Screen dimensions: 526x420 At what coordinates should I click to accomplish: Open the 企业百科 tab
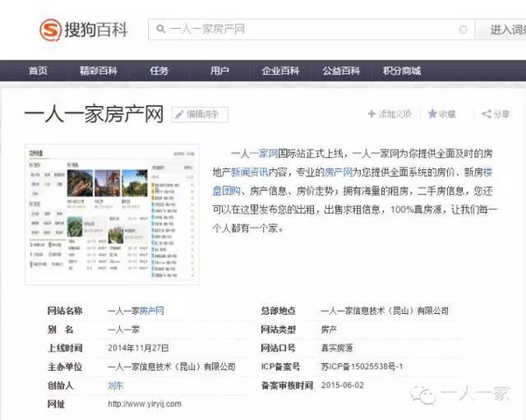280,71
